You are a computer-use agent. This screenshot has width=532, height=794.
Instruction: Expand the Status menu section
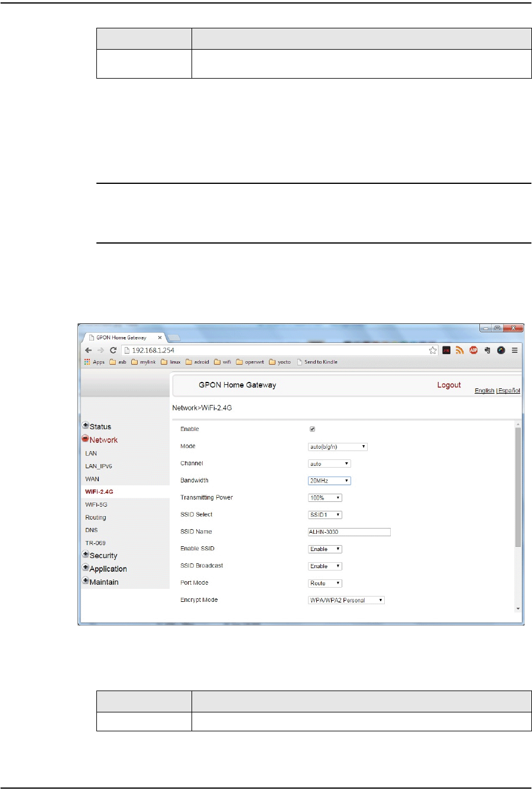click(96, 426)
